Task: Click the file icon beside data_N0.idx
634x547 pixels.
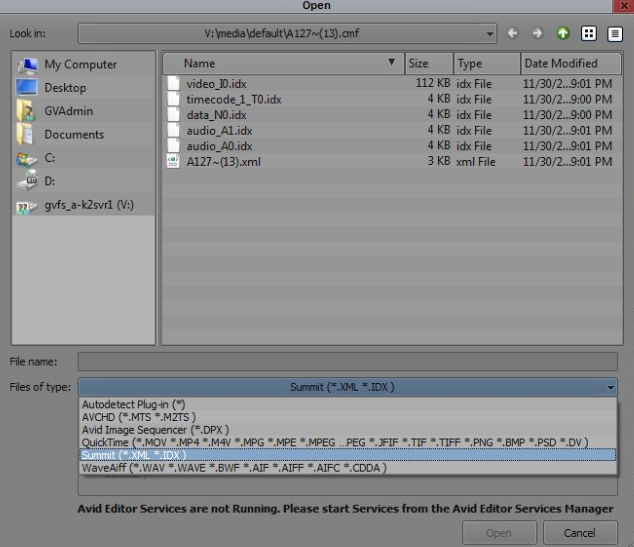Action: click(173, 114)
